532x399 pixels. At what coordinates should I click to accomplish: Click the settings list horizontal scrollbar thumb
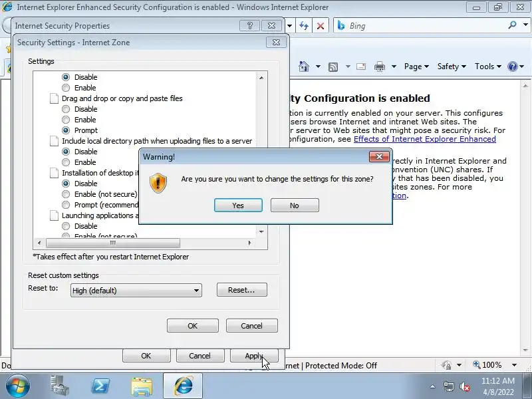pyautogui.click(x=113, y=243)
